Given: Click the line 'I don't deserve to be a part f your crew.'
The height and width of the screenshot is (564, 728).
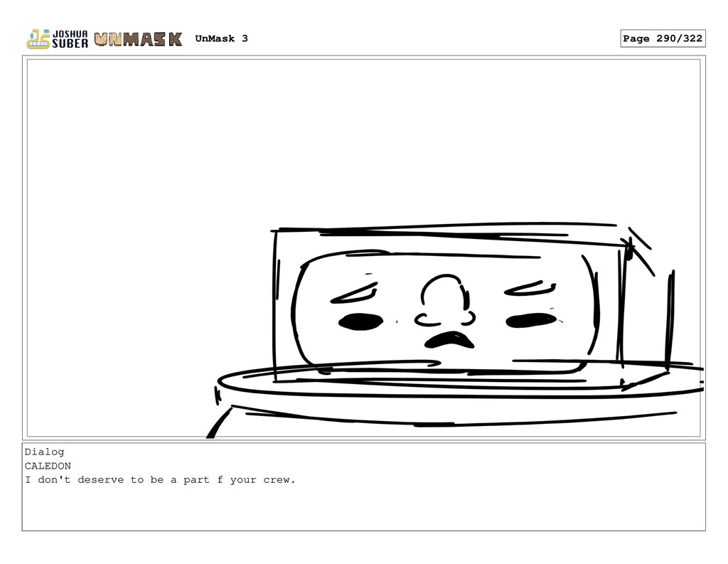Looking at the screenshot, I should [160, 480].
